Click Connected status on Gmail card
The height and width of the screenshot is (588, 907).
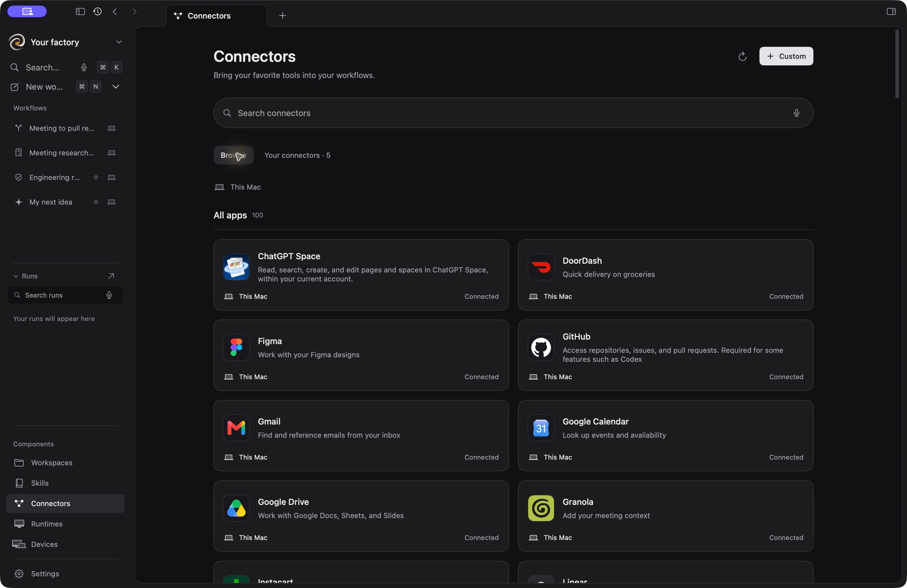(x=481, y=457)
